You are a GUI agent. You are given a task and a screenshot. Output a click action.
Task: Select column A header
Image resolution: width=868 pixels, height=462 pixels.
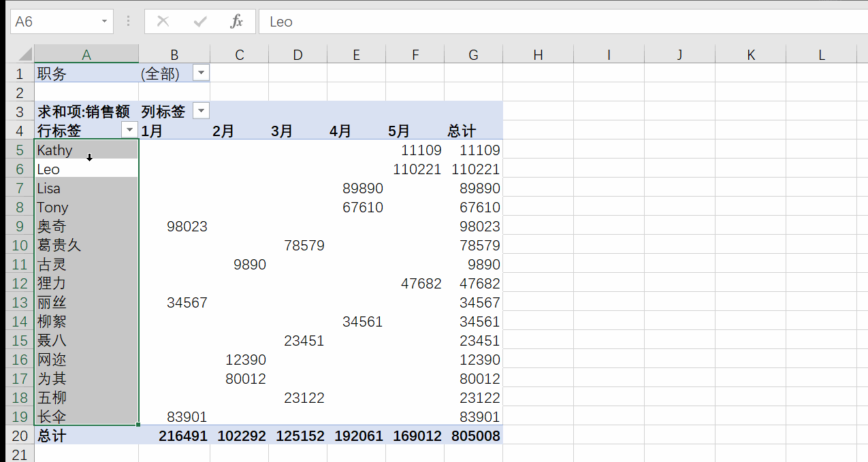pos(86,54)
